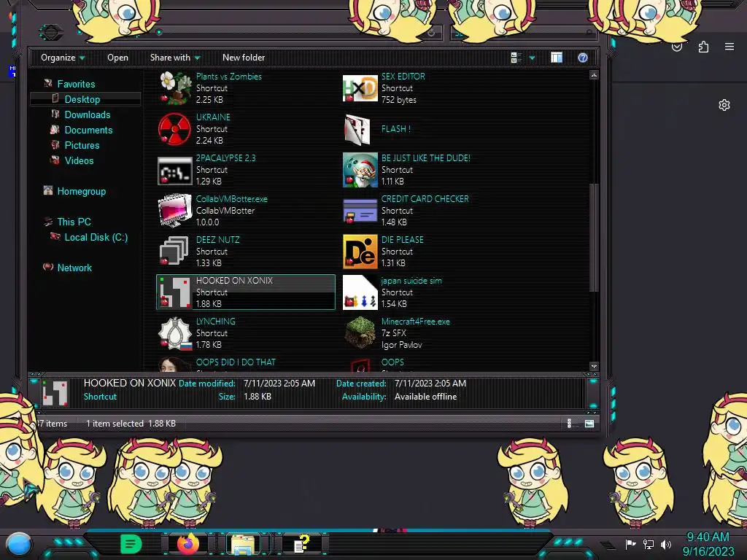Click the network tray icon

point(649,544)
